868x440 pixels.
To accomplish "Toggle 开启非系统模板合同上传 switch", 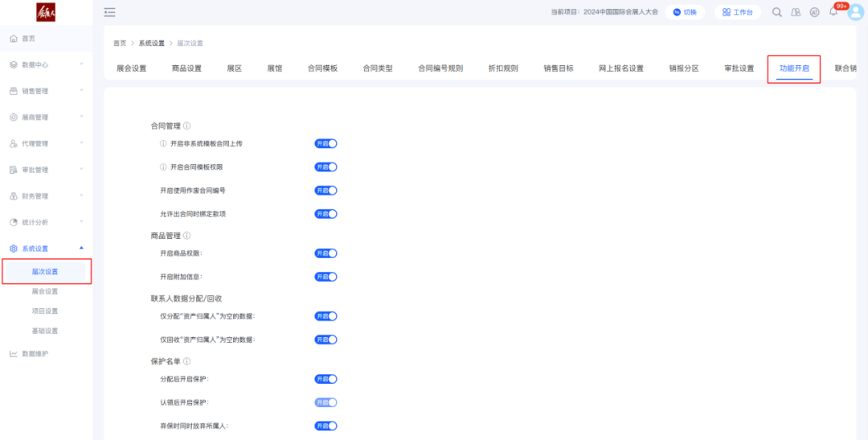I will [325, 144].
